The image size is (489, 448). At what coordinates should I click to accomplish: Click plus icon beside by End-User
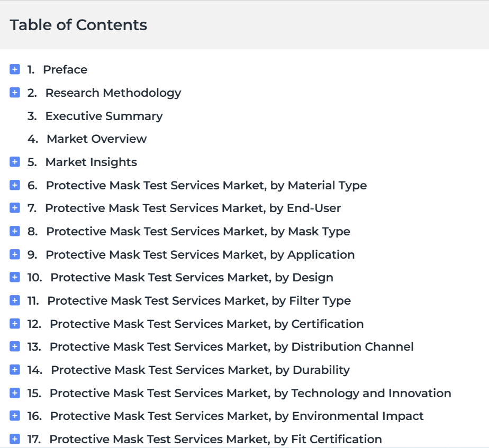pos(15,208)
